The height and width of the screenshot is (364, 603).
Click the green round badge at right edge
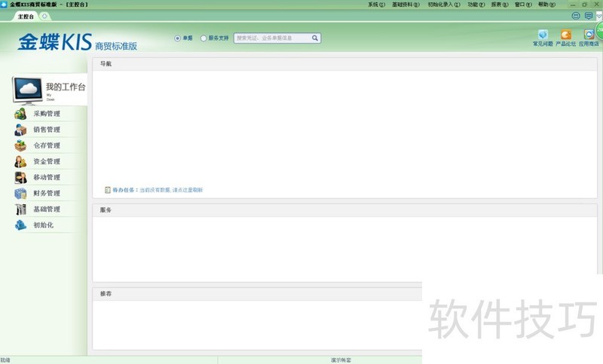599,30
